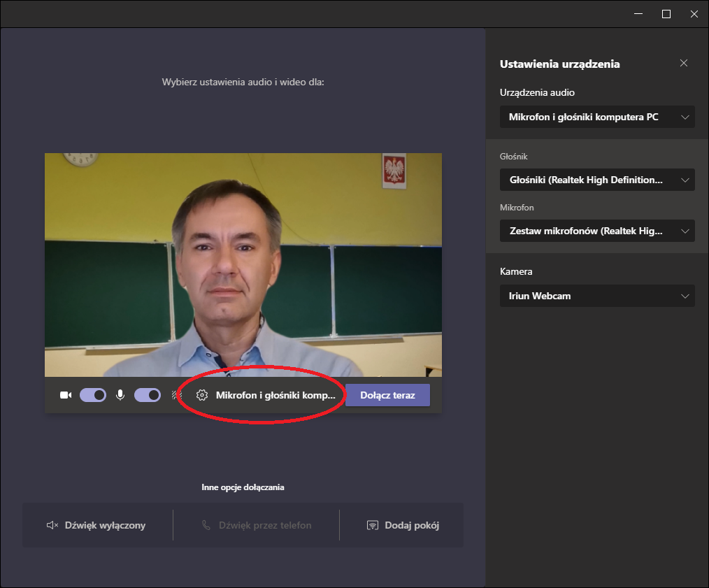Expand the Kamera dropdown showing Iriun Webcam
The image size is (709, 588).
[597, 296]
